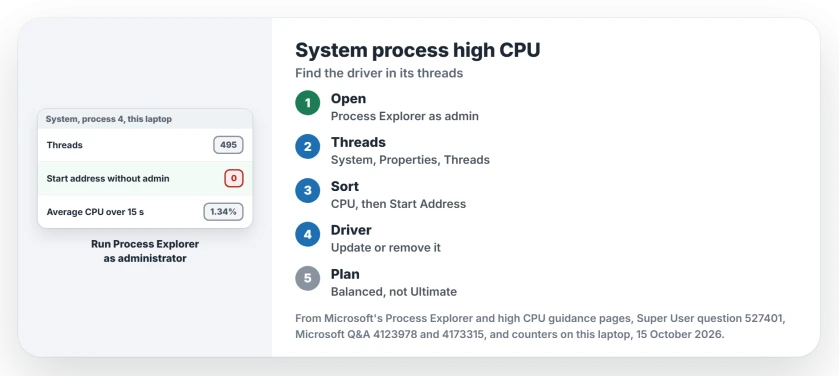
Task: Click 'Start address without admin' row label
Action: [x=108, y=179]
